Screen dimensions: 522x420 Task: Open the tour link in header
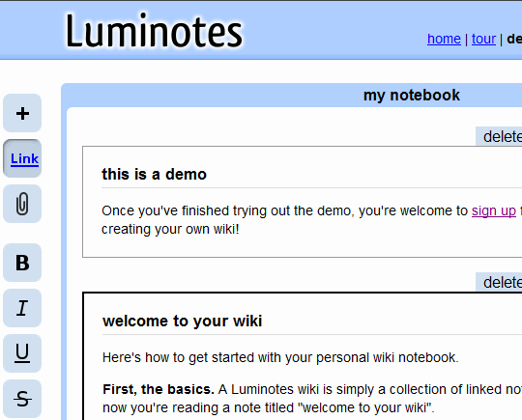tap(483, 39)
